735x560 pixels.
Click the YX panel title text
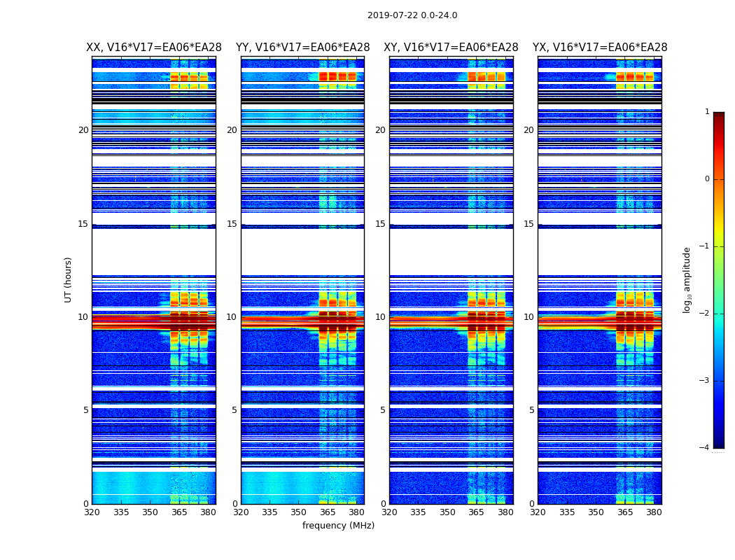[x=600, y=48]
